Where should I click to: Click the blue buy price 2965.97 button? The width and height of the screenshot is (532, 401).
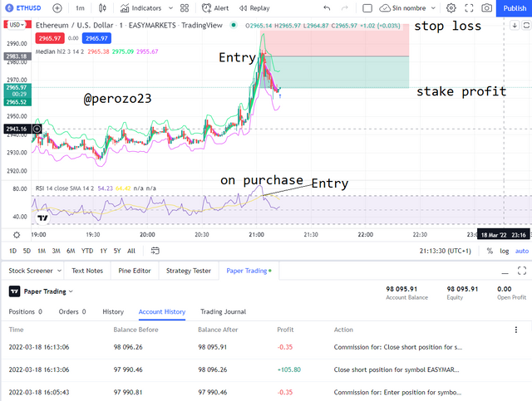96,38
